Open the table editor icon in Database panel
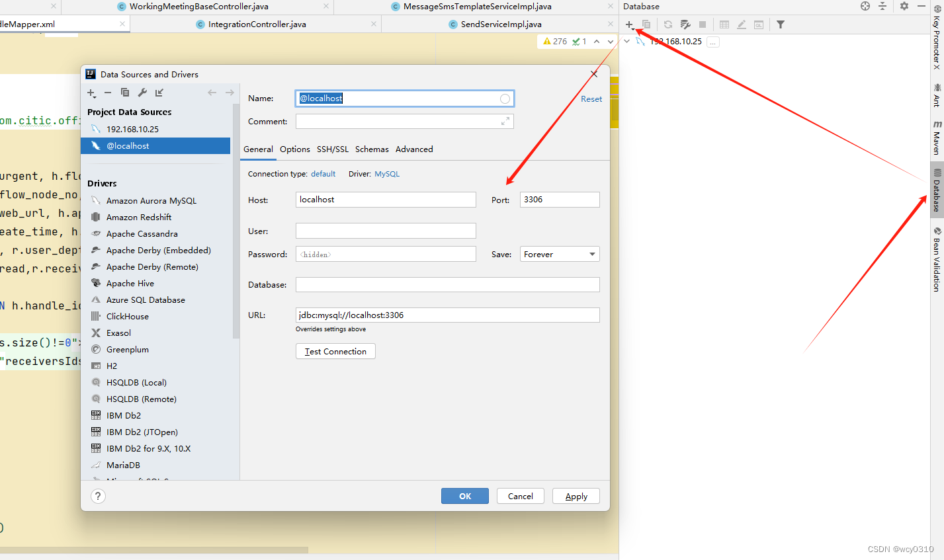This screenshot has width=944, height=560. [x=724, y=24]
